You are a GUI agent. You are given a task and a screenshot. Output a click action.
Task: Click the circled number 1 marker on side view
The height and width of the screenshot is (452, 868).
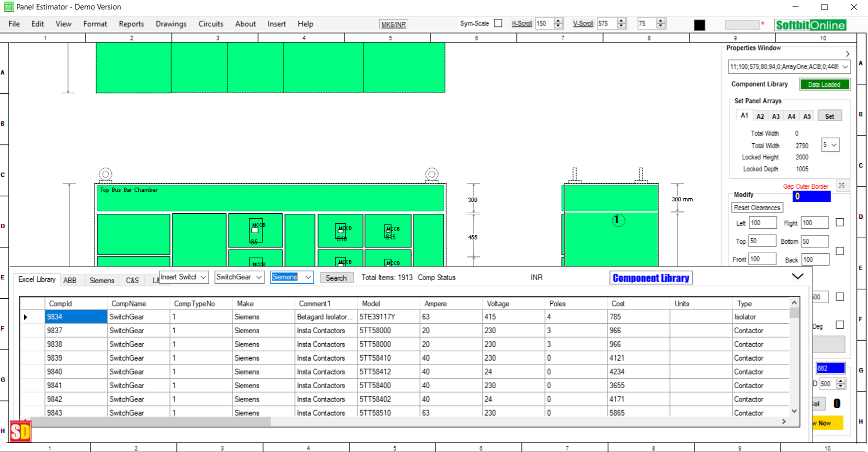[x=618, y=220]
